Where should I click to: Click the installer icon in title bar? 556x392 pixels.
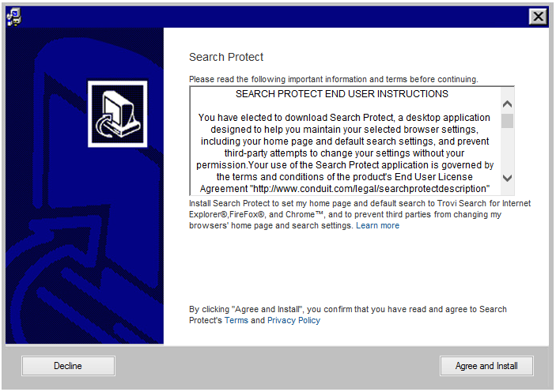point(14,17)
